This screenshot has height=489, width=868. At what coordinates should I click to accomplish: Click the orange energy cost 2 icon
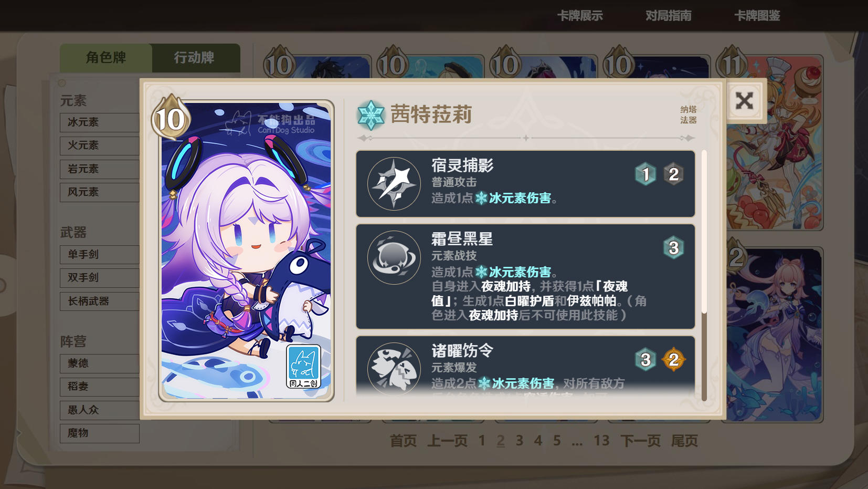(x=674, y=360)
